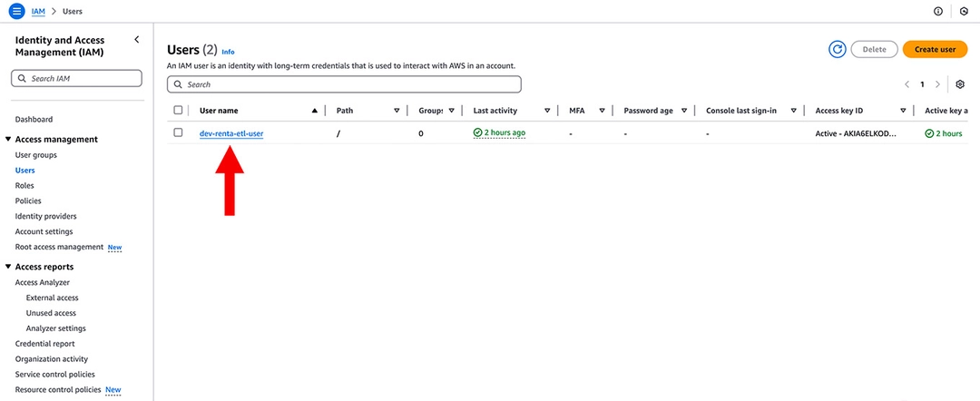This screenshot has height=401, width=980.
Task: Click the Users breadcrumb text
Action: click(73, 11)
